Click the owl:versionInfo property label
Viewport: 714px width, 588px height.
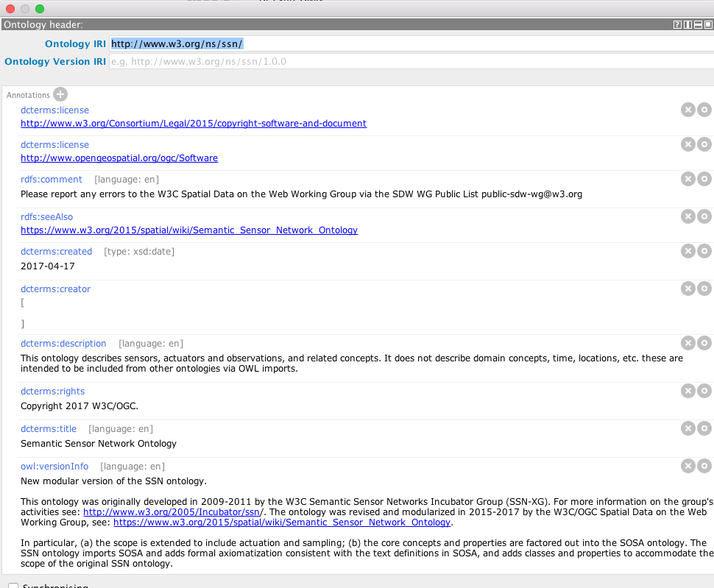pyautogui.click(x=54, y=467)
